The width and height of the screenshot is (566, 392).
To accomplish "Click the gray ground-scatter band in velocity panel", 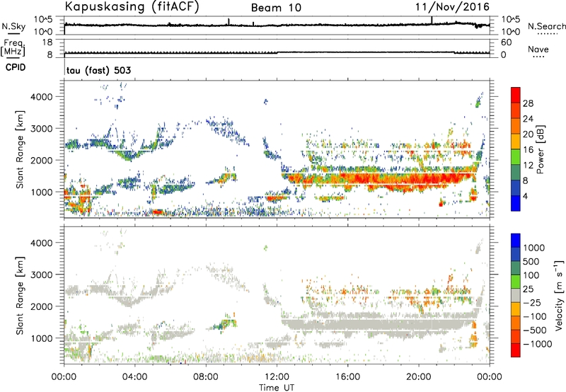I will (x=379, y=325).
